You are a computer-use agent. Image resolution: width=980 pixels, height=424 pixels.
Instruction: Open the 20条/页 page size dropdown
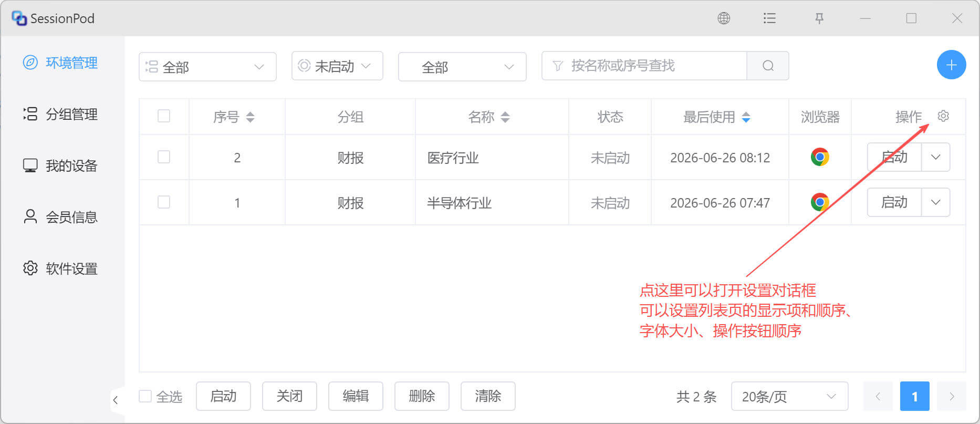coord(789,396)
